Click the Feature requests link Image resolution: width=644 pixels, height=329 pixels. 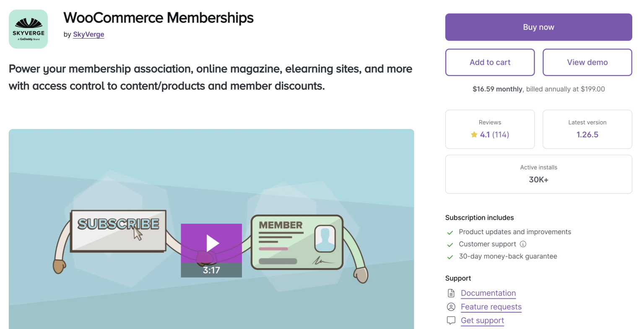[491, 307]
